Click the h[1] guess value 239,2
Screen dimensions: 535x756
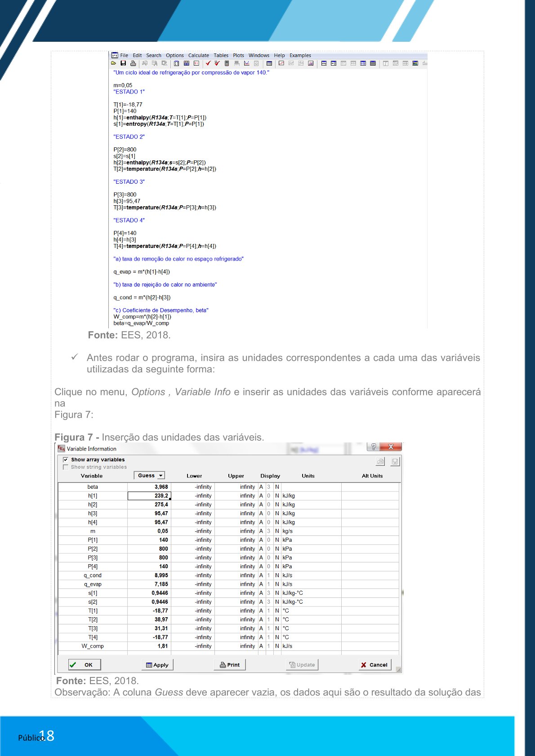pos(149,496)
